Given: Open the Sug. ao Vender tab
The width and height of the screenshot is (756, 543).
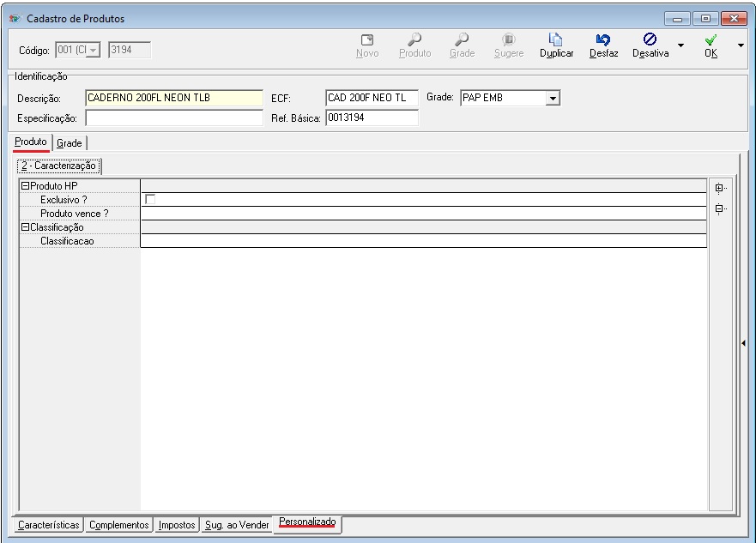Looking at the screenshot, I should pyautogui.click(x=237, y=525).
